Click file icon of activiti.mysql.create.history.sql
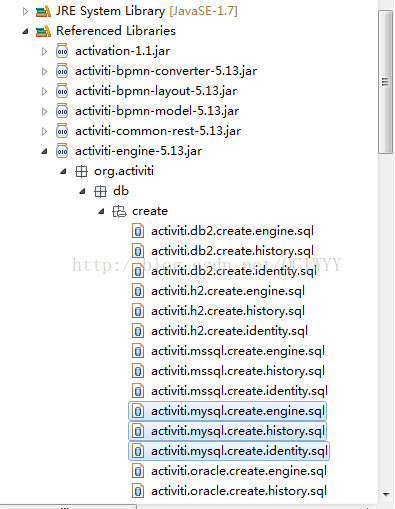The width and height of the screenshot is (395, 509). pos(138,431)
